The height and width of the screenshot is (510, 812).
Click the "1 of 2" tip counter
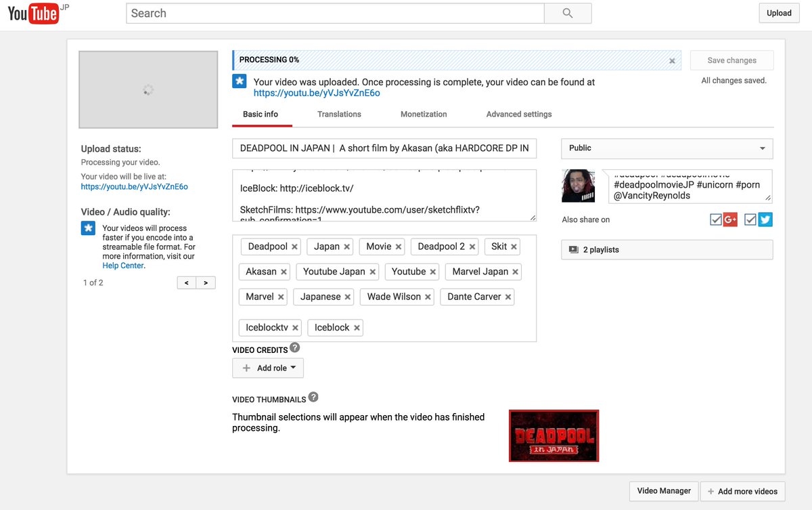pos(93,282)
